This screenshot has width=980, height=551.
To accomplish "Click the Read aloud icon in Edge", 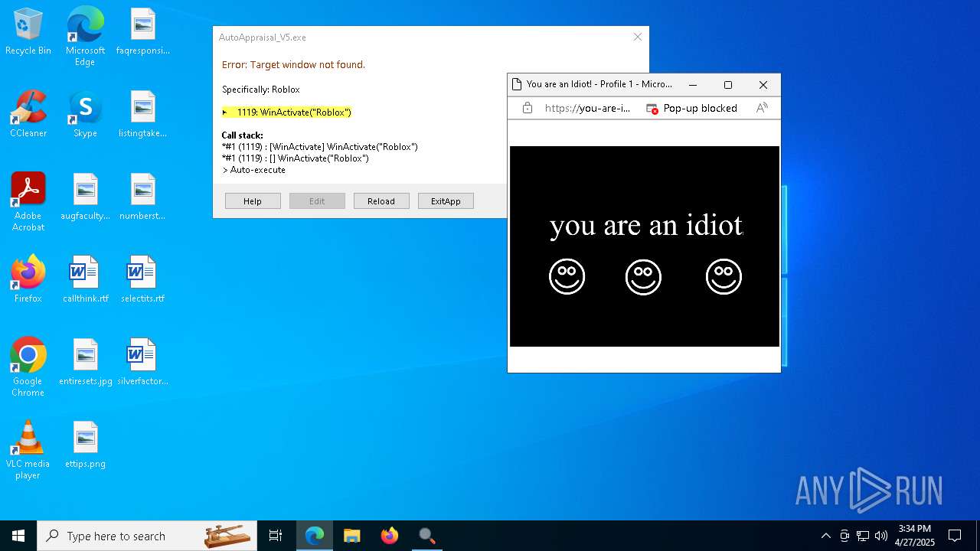I will pos(762,109).
